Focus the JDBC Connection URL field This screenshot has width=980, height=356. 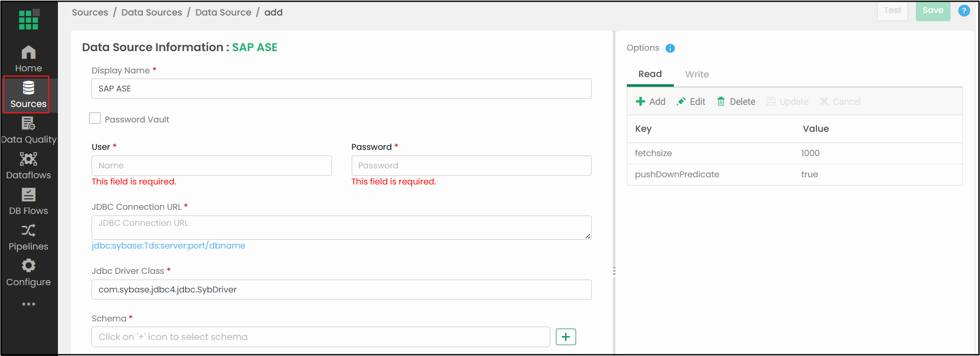(341, 227)
